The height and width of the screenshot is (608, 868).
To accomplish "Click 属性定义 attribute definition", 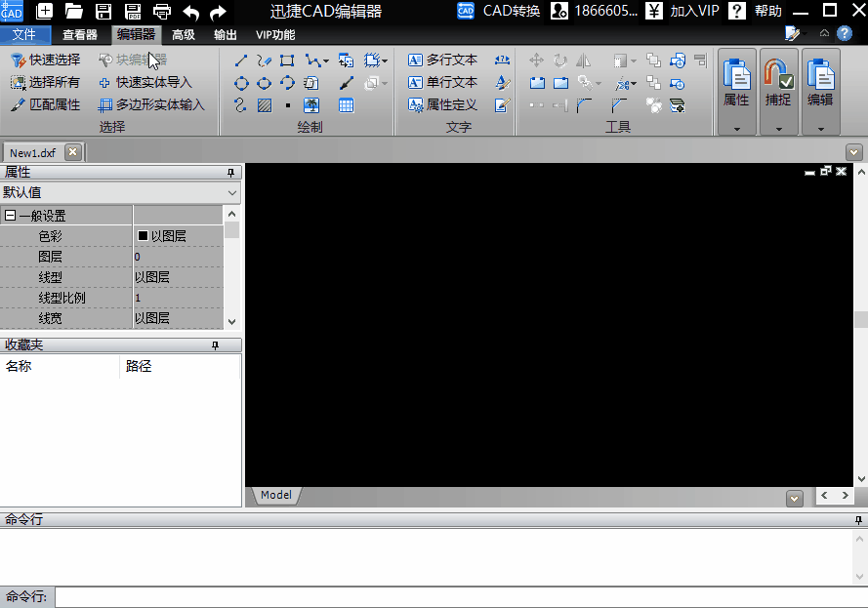I will pos(443,105).
